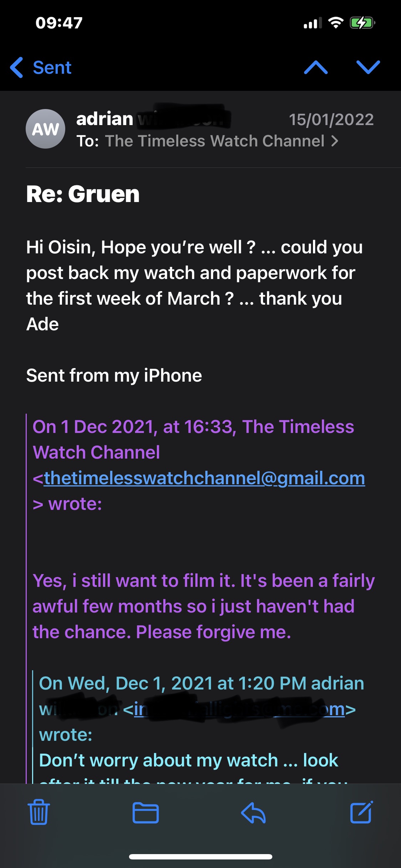
Task: Tap the redacted email link in quoted reply
Action: pyautogui.click(x=239, y=709)
